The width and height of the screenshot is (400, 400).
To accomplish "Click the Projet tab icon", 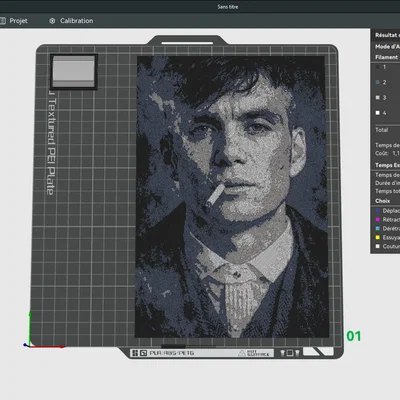I will pyautogui.click(x=3, y=21).
